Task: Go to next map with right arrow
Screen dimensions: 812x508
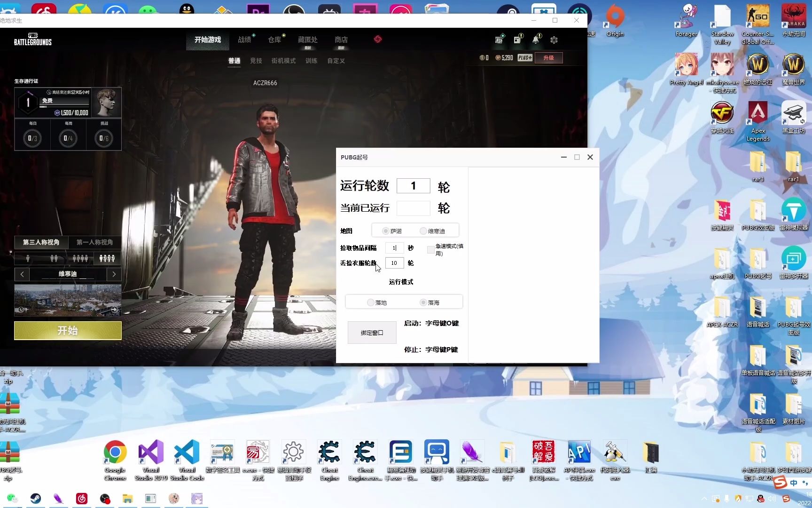Action: pos(114,274)
